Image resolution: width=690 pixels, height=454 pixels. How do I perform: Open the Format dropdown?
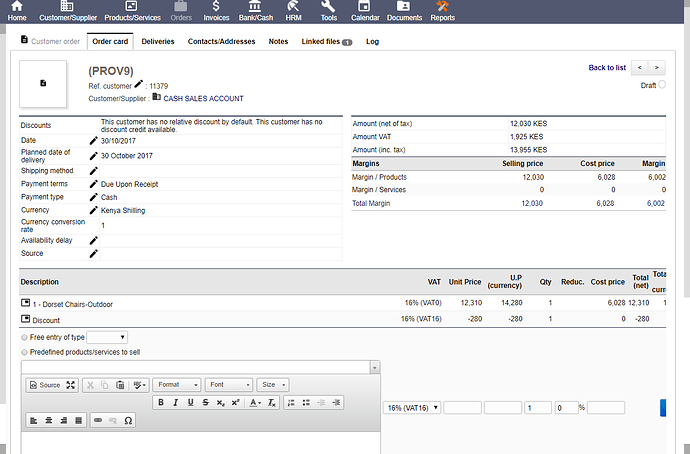coord(177,385)
